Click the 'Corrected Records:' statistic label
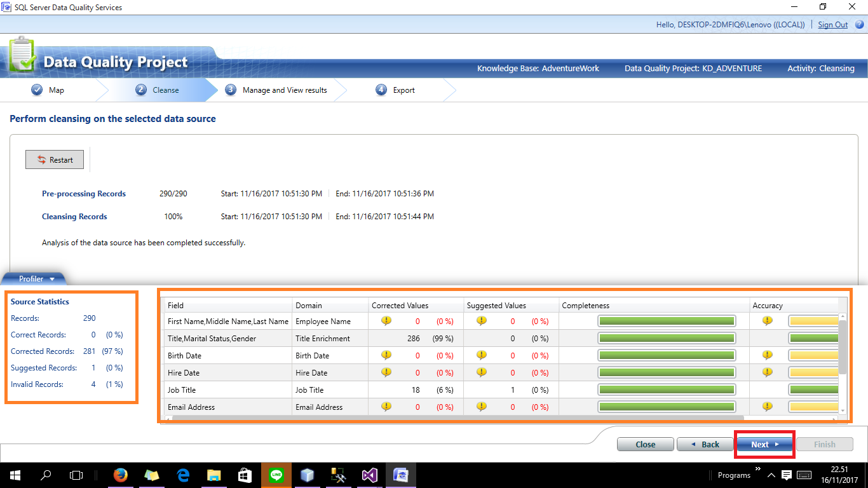Viewport: 868px width, 488px height. click(x=43, y=351)
